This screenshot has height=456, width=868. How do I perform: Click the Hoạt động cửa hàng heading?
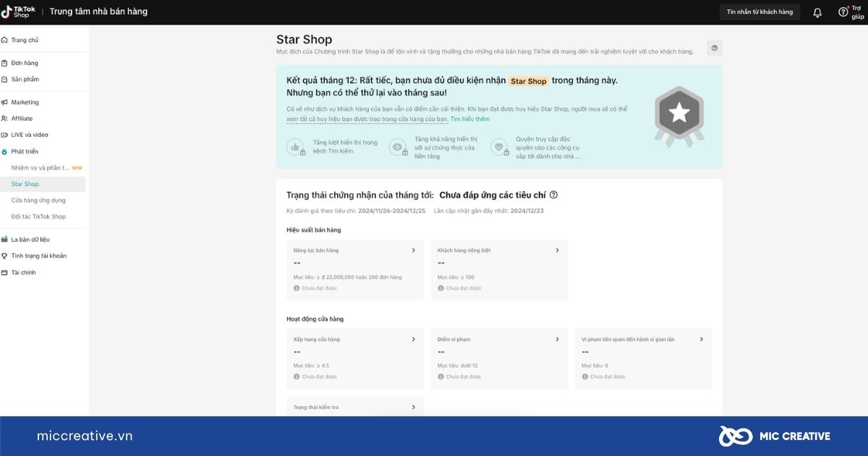[315, 318]
